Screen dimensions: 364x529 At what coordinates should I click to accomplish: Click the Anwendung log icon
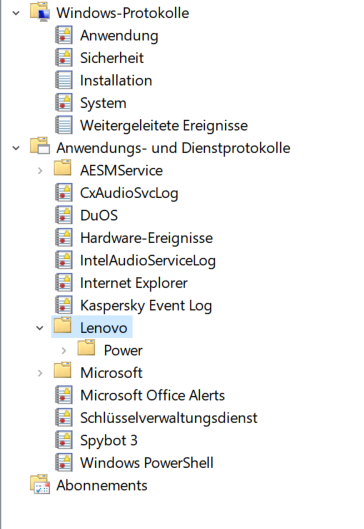(63, 35)
